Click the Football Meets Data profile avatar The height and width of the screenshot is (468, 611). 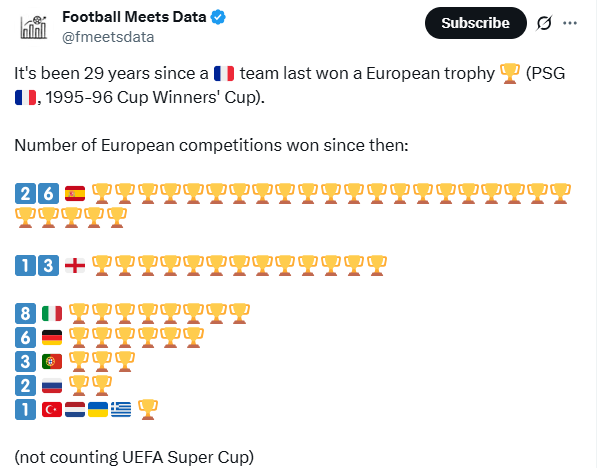coord(34,27)
